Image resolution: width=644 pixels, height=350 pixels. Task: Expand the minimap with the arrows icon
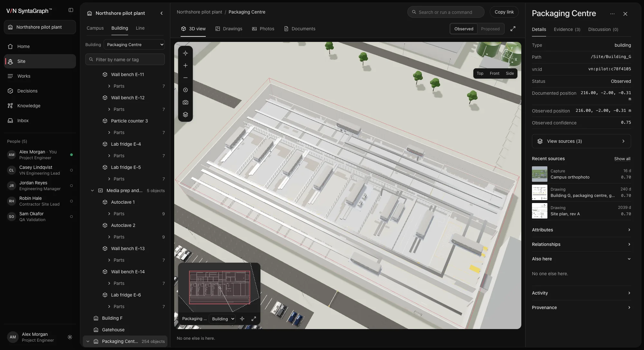coord(254,319)
